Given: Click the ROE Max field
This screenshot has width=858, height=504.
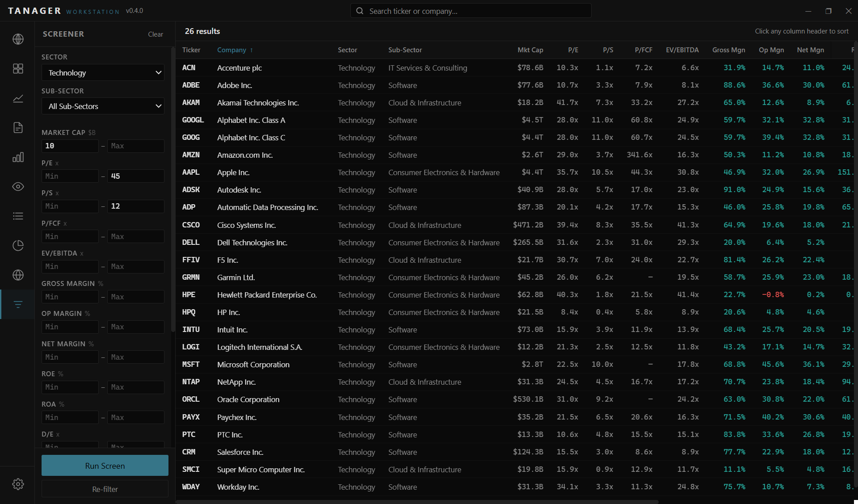Looking at the screenshot, I should 136,387.
